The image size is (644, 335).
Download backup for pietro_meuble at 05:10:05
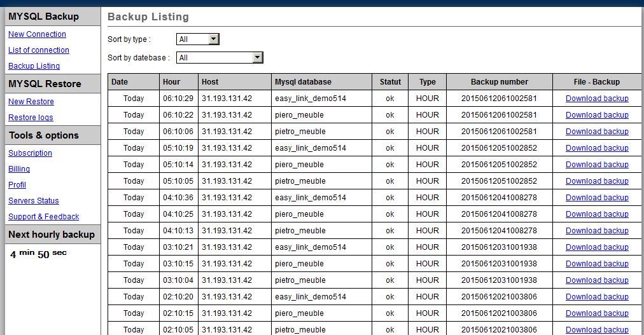[597, 181]
